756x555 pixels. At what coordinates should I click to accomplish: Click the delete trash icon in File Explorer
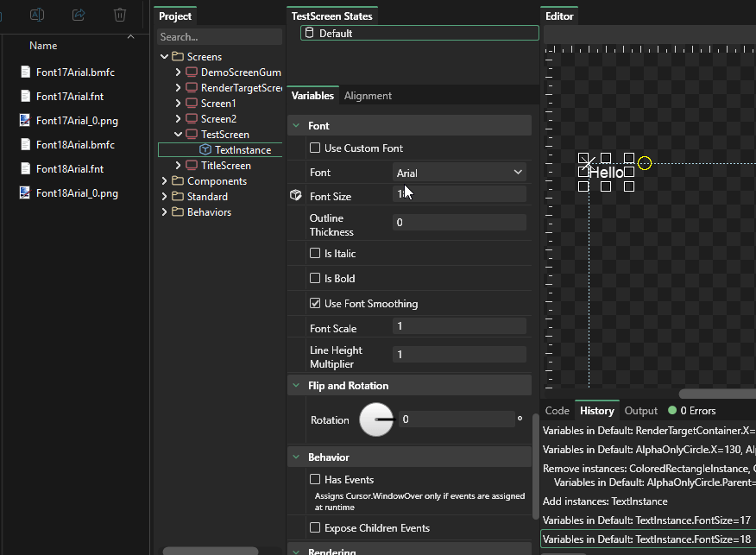pos(120,15)
